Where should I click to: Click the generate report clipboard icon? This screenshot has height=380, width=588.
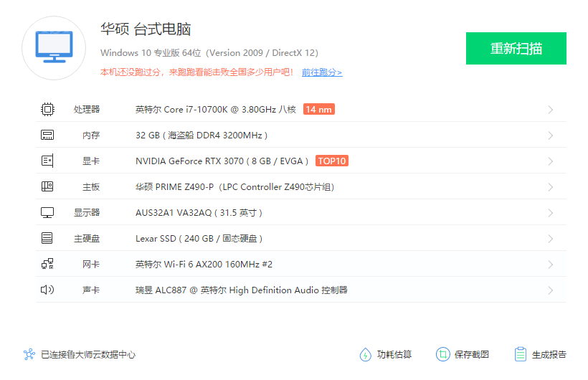(x=520, y=354)
